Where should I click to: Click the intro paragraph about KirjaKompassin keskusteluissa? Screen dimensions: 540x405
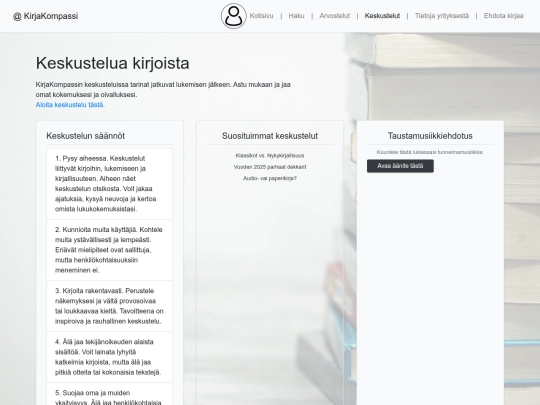click(x=163, y=90)
